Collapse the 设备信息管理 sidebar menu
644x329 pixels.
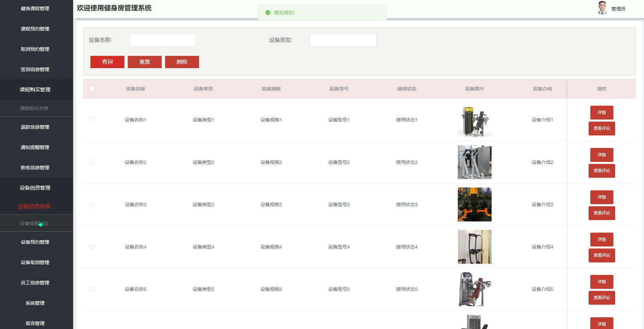click(x=35, y=188)
